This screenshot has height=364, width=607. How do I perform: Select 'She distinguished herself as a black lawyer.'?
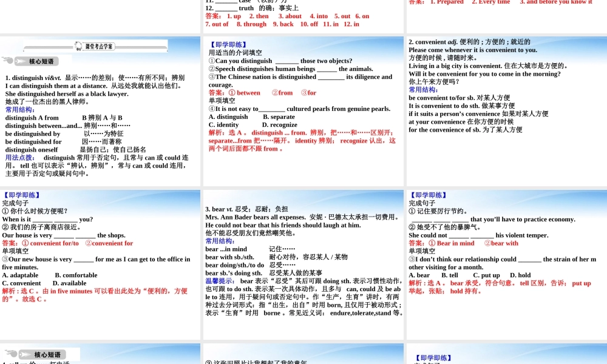click(67, 94)
